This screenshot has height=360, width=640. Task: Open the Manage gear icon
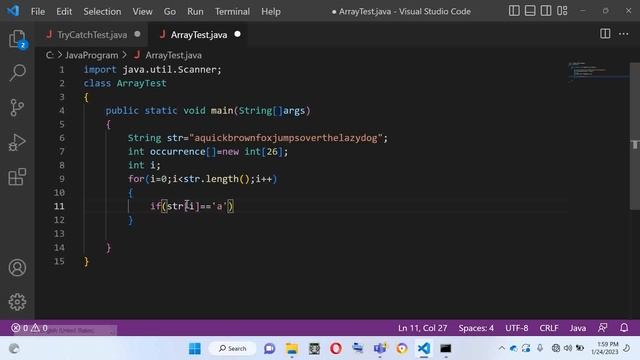pos(17,302)
